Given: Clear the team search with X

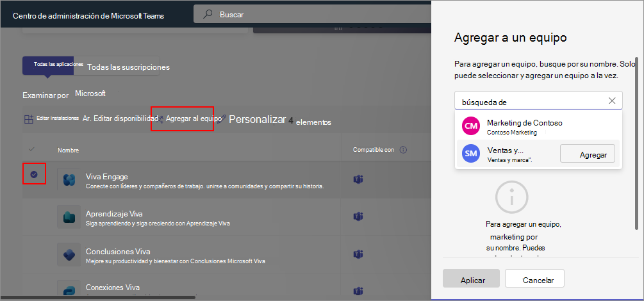Looking at the screenshot, I should [x=612, y=101].
